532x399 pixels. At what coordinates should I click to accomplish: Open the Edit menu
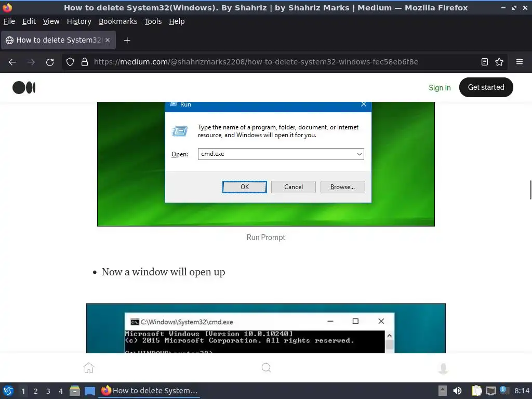pos(29,21)
